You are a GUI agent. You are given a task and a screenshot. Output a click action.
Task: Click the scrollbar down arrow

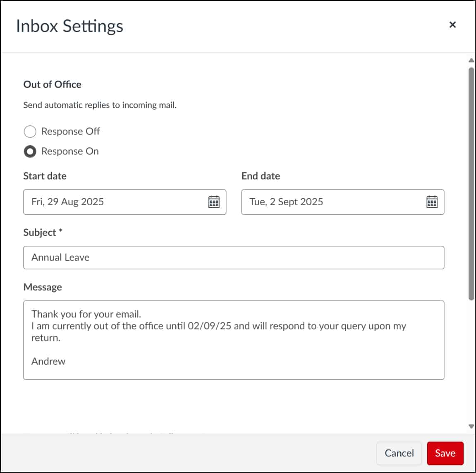point(471,426)
